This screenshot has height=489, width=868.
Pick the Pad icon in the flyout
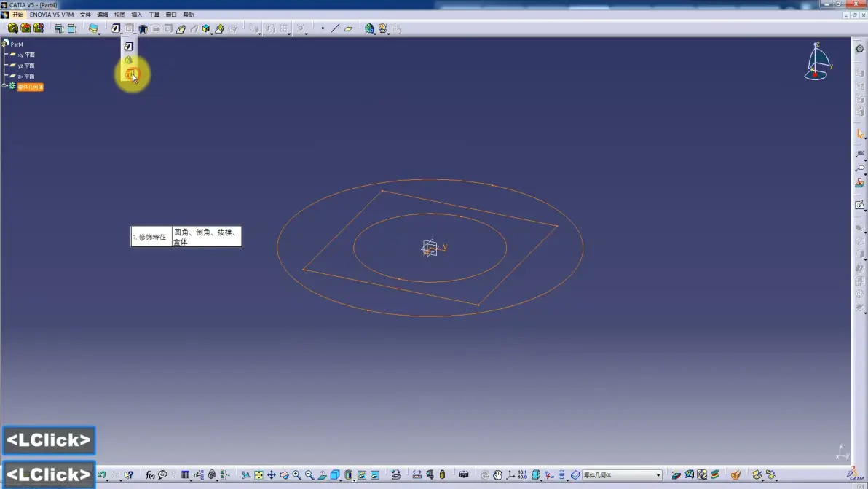(x=128, y=47)
